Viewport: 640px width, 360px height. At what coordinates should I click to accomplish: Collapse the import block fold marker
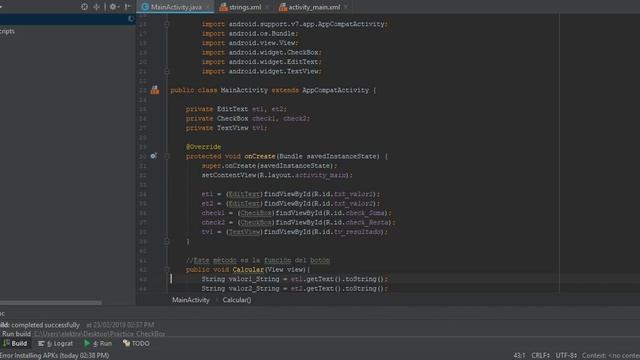(x=167, y=24)
